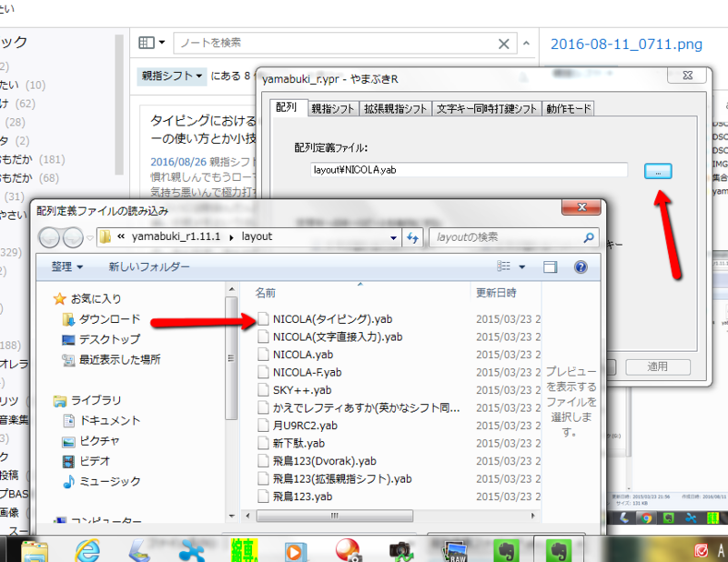Refresh the layout folder listing
Screen dimensions: 728x562
coord(412,237)
